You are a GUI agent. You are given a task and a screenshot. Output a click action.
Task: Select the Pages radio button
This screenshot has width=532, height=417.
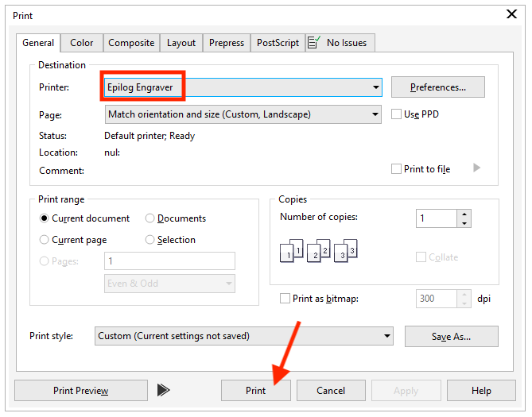[x=44, y=261]
